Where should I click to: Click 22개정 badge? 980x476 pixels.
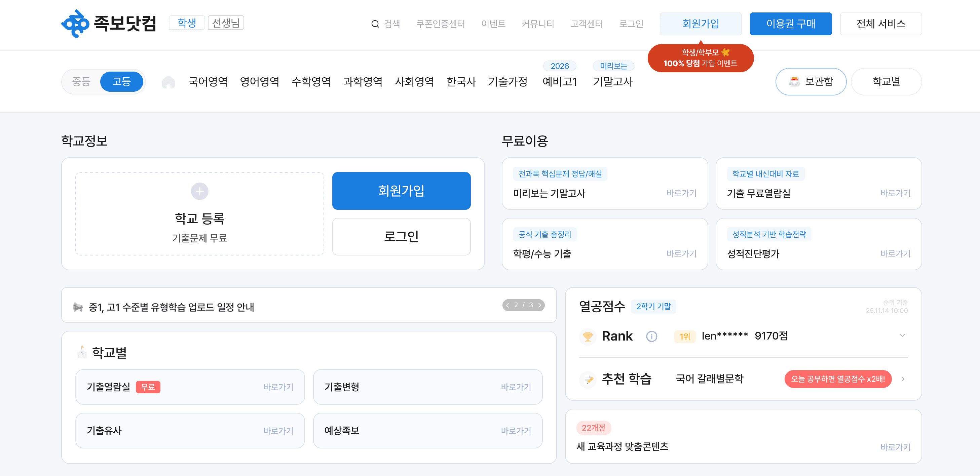click(x=593, y=428)
